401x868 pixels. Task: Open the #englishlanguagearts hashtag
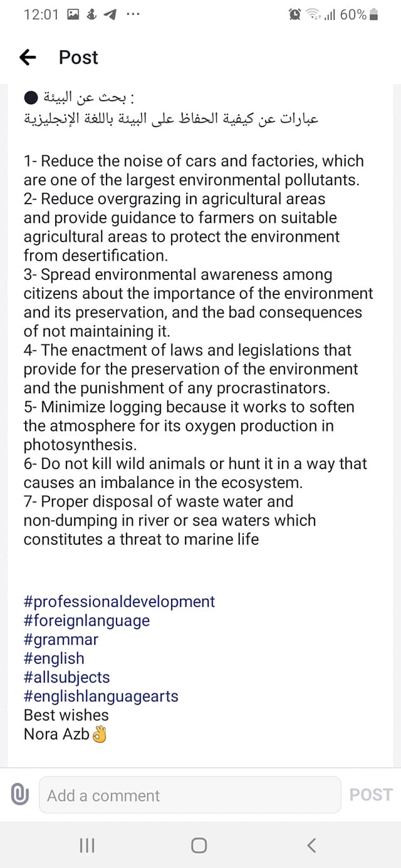click(x=101, y=696)
